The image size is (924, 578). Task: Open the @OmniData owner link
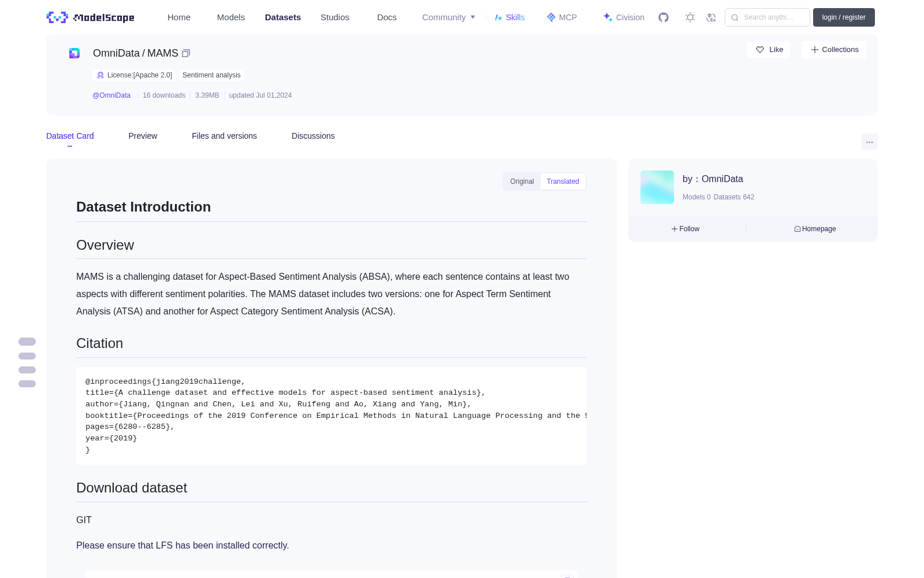[x=111, y=95]
